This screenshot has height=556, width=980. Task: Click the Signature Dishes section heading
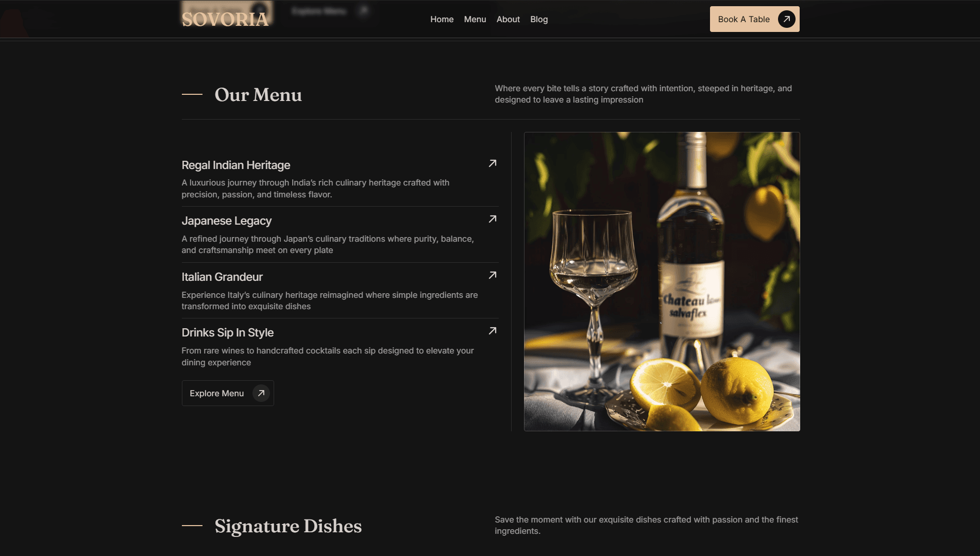click(x=288, y=526)
